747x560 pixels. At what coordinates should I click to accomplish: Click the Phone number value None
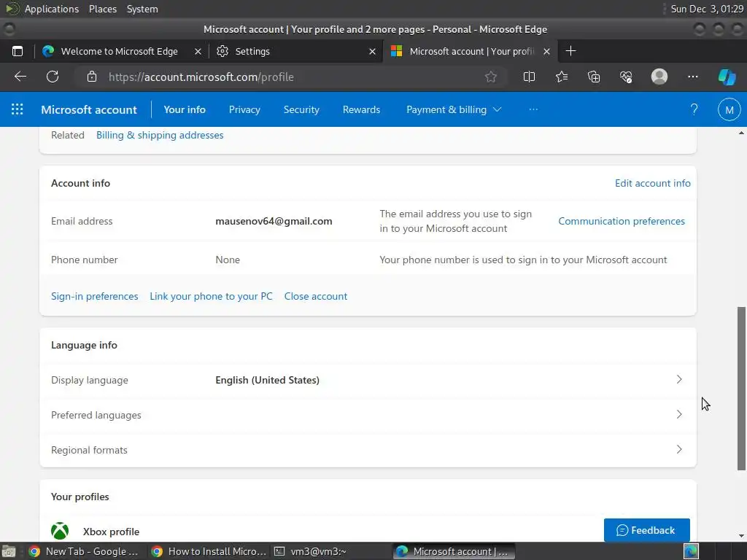(x=228, y=260)
